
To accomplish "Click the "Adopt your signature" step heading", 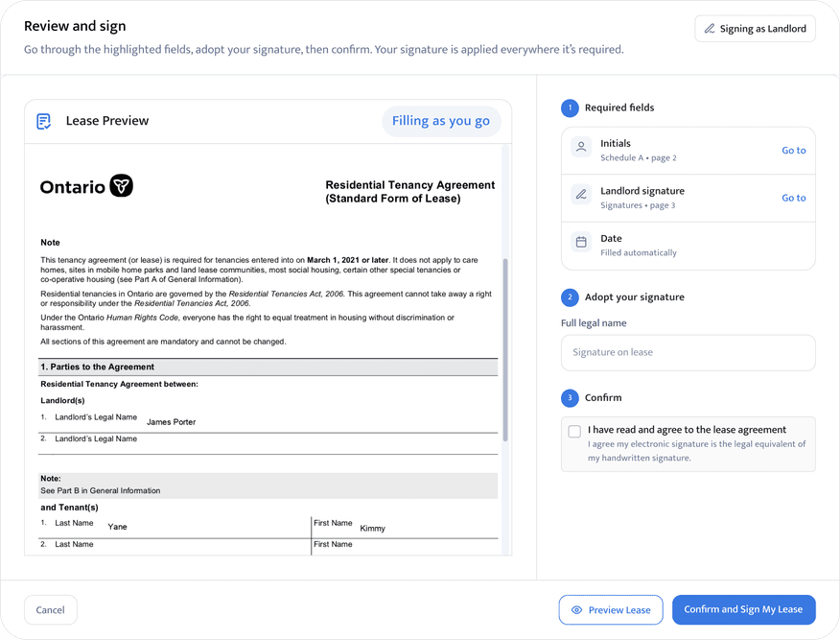I will click(634, 297).
